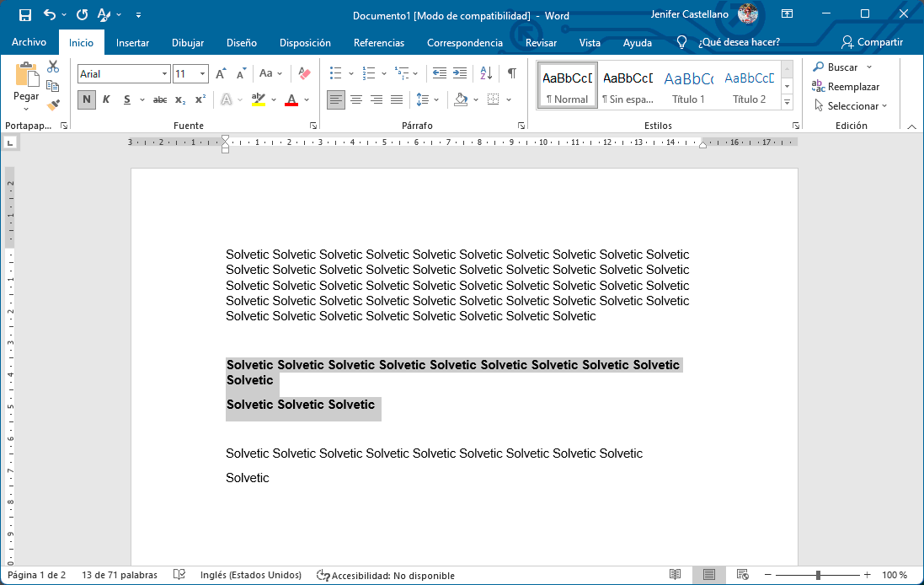924x585 pixels.
Task: Toggle superscript formatting
Action: pos(200,99)
